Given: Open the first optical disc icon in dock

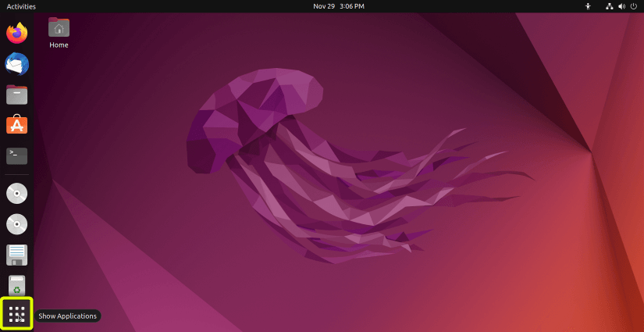Looking at the screenshot, I should click(x=17, y=194).
